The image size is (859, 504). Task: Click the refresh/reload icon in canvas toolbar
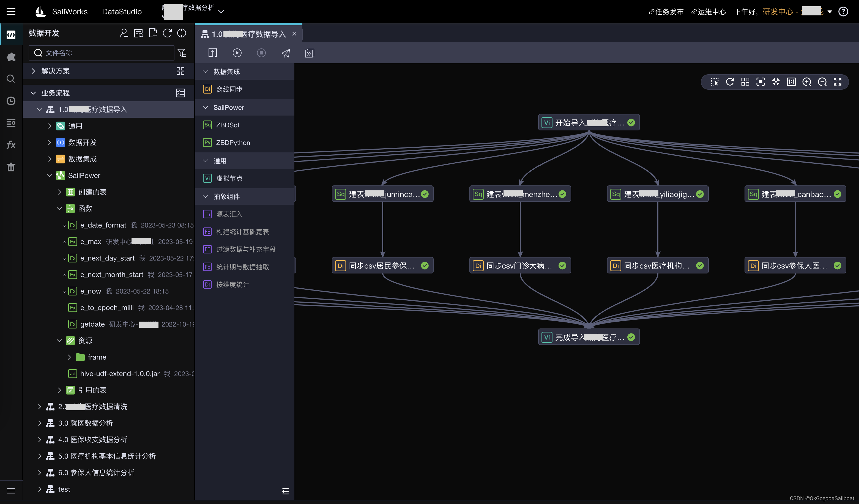pos(729,82)
